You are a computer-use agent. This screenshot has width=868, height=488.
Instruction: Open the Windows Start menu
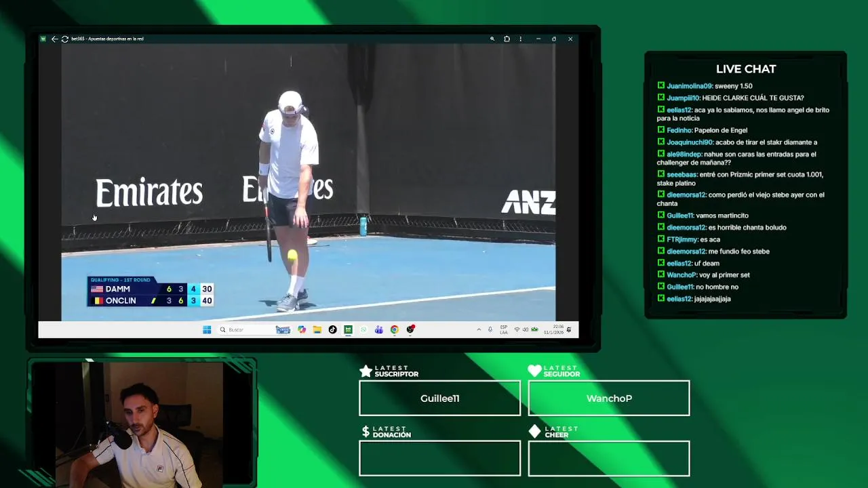[207, 329]
